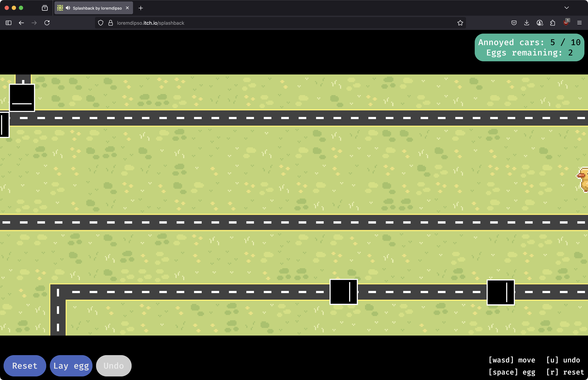The image size is (588, 380).
Task: Click the greyed Undo button
Action: (x=113, y=365)
